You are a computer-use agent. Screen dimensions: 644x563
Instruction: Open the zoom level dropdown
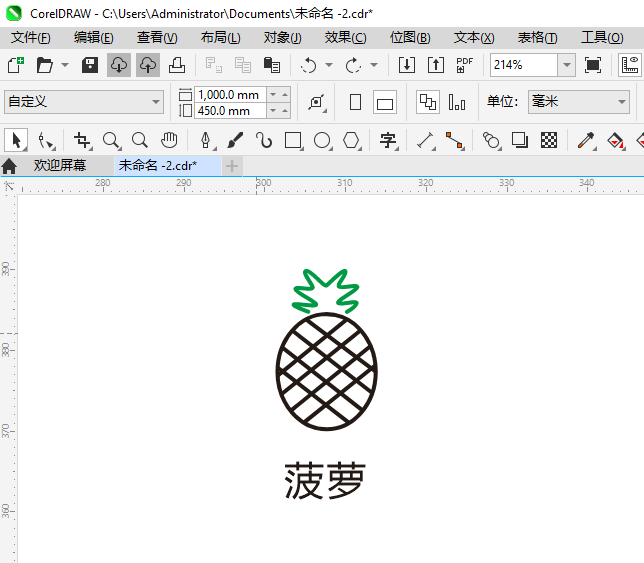click(567, 65)
